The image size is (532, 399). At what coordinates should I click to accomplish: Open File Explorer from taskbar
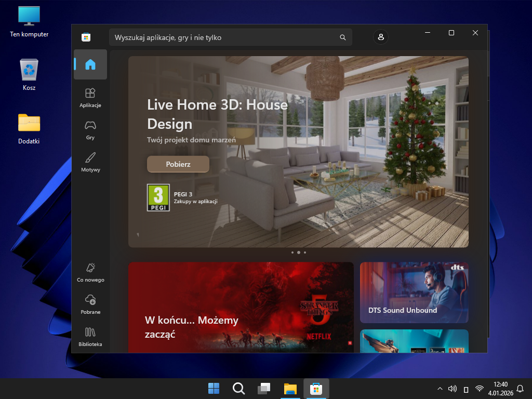pyautogui.click(x=290, y=389)
